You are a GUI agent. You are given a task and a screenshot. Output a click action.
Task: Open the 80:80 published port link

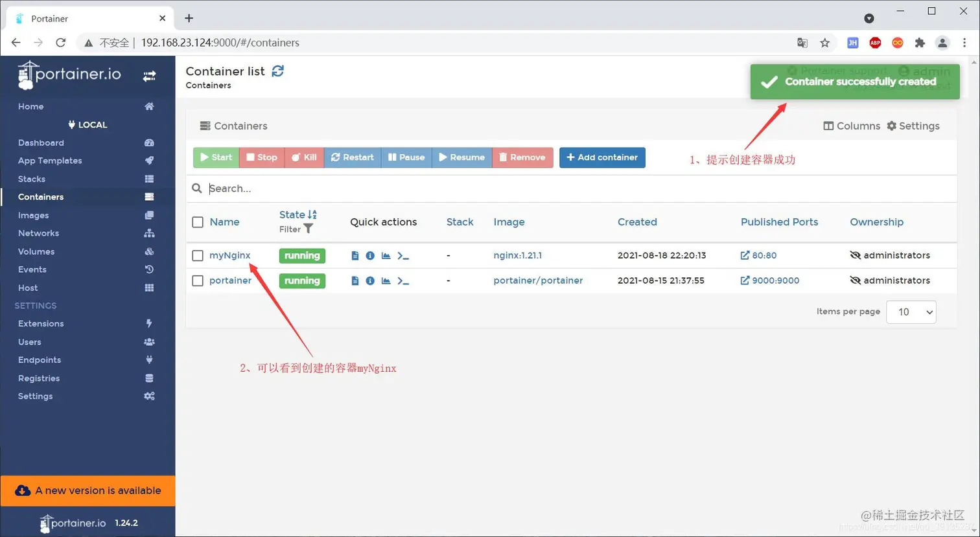pos(758,255)
